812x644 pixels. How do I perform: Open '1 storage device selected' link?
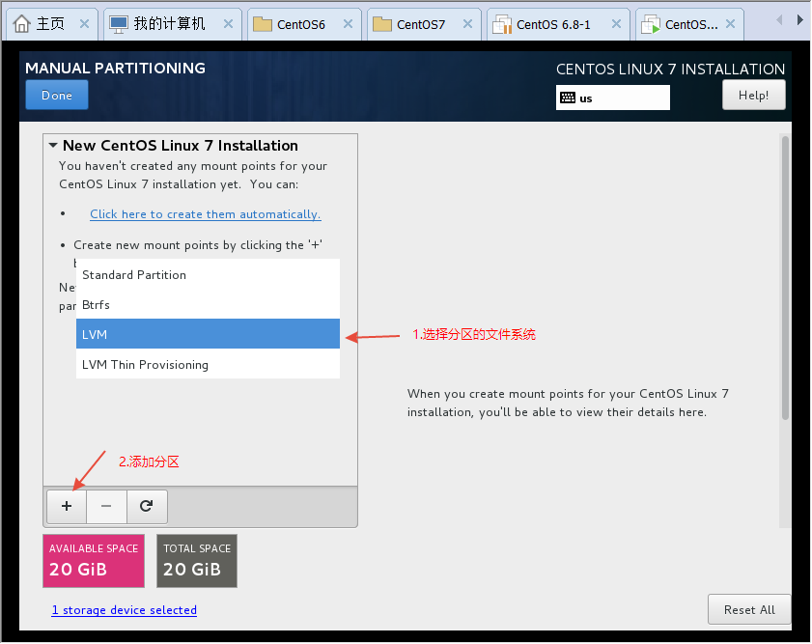coord(125,610)
